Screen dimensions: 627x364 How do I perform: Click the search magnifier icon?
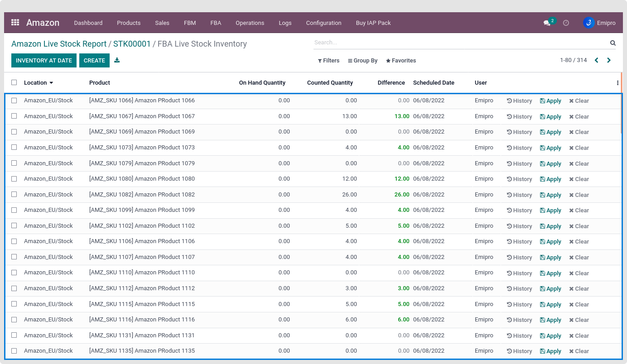coord(613,43)
